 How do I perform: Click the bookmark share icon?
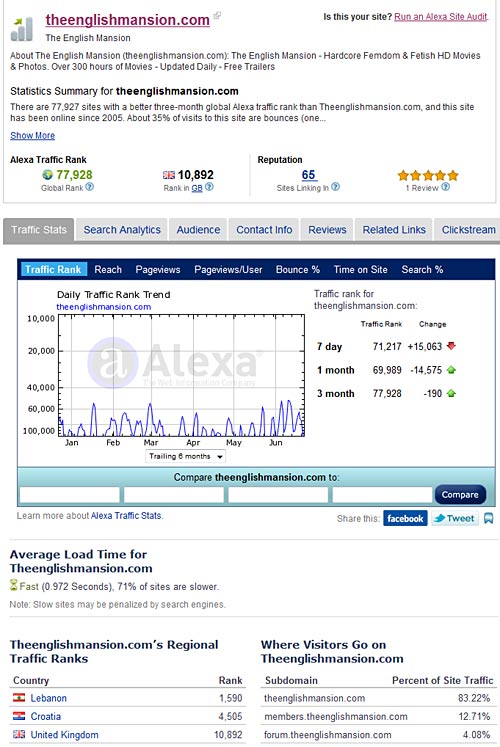pyautogui.click(x=489, y=518)
